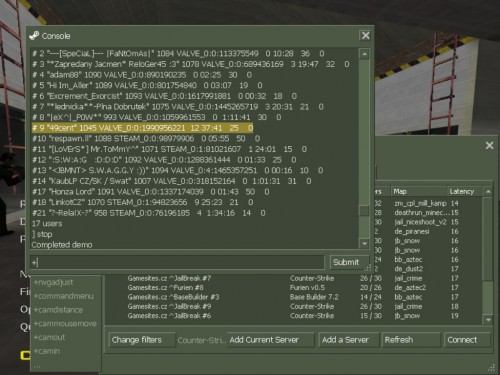Close the Console window

tap(365, 35)
